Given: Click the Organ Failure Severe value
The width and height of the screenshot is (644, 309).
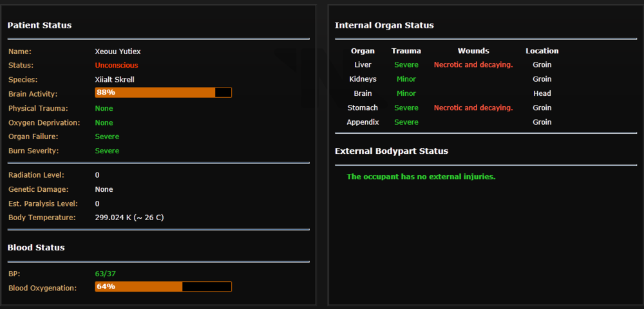Looking at the screenshot, I should click(107, 136).
